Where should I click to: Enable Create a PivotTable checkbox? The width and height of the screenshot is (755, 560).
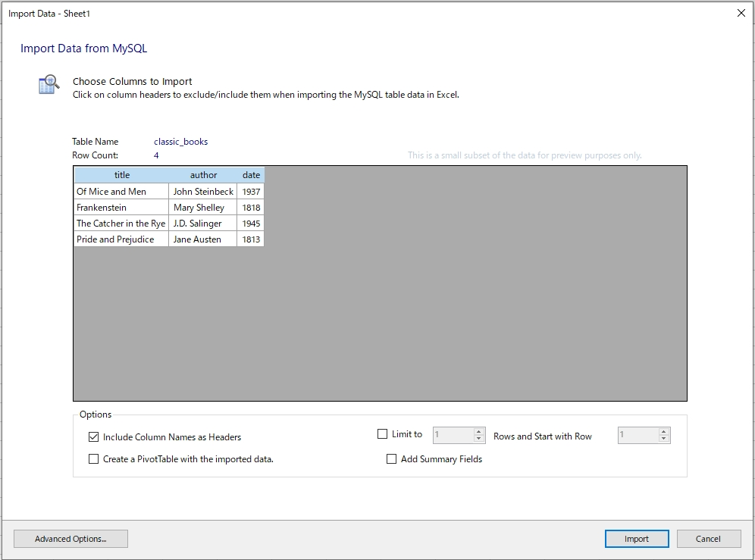(x=93, y=459)
